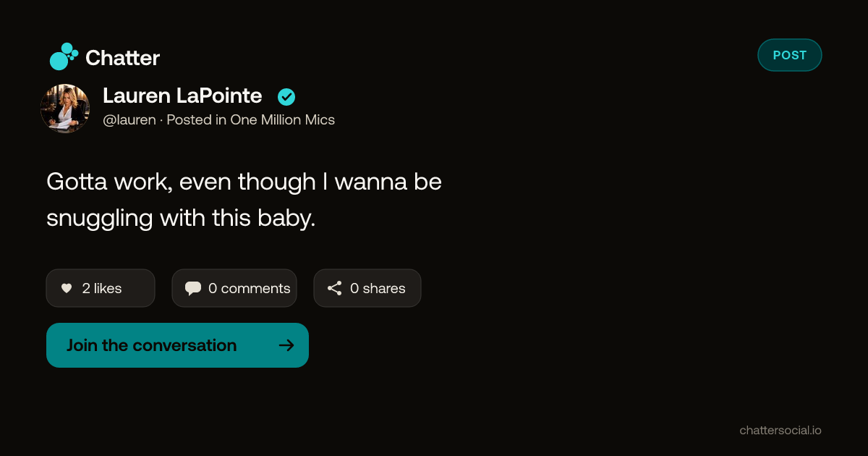Click the verified checkmark badge

(286, 96)
